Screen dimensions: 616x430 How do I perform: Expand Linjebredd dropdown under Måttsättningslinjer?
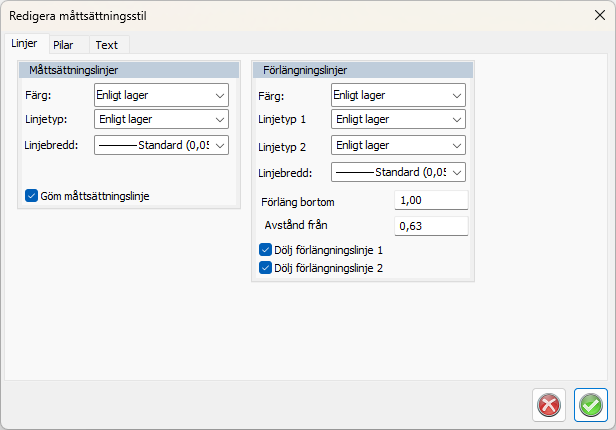click(x=161, y=145)
